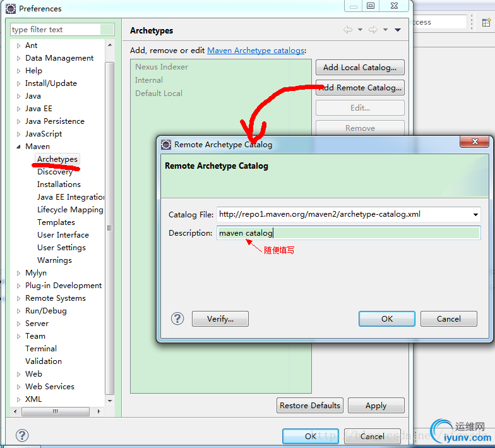This screenshot has height=448, width=495.
Task: Expand the Server preferences node
Action: pyautogui.click(x=19, y=324)
